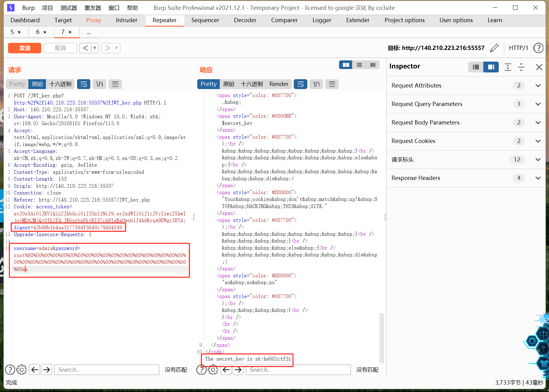
Task: Click the orange 发送 send button
Action: (25, 48)
